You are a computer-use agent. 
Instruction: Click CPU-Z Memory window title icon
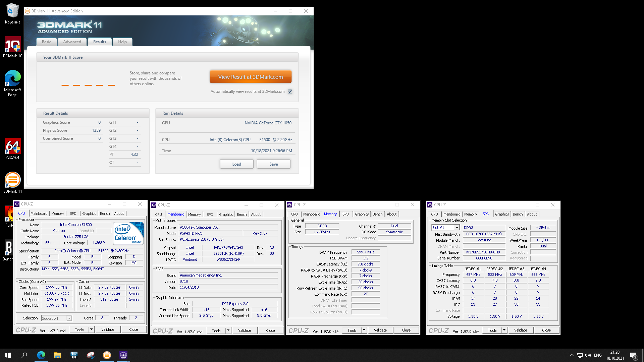[289, 205]
